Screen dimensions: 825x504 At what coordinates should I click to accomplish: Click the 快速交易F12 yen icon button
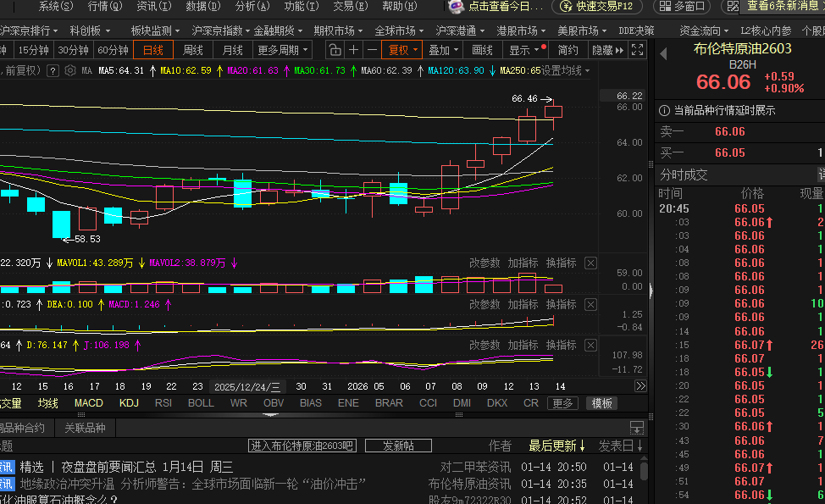pos(597,6)
